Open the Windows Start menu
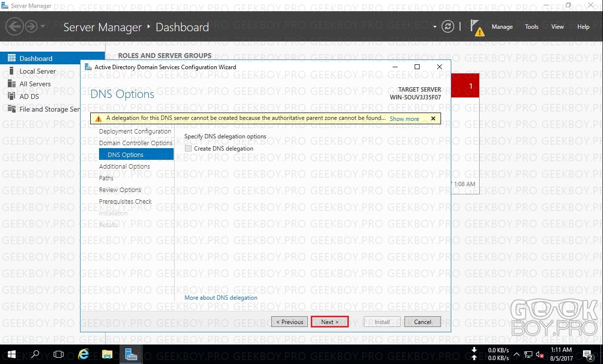603x364 pixels. click(11, 354)
